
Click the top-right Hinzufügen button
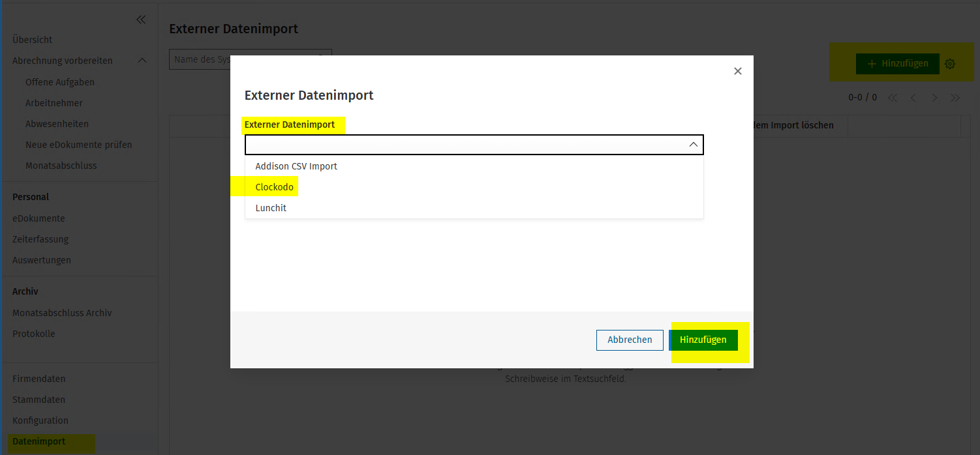click(898, 64)
